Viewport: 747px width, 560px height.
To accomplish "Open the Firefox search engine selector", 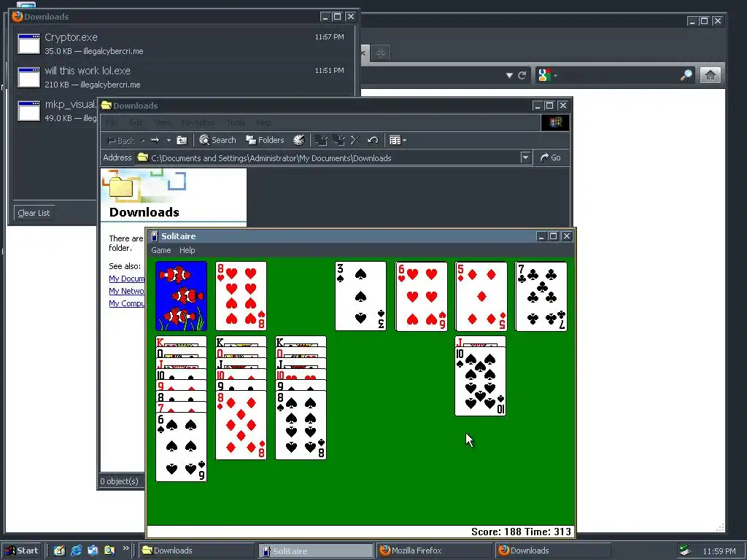I will coord(547,75).
